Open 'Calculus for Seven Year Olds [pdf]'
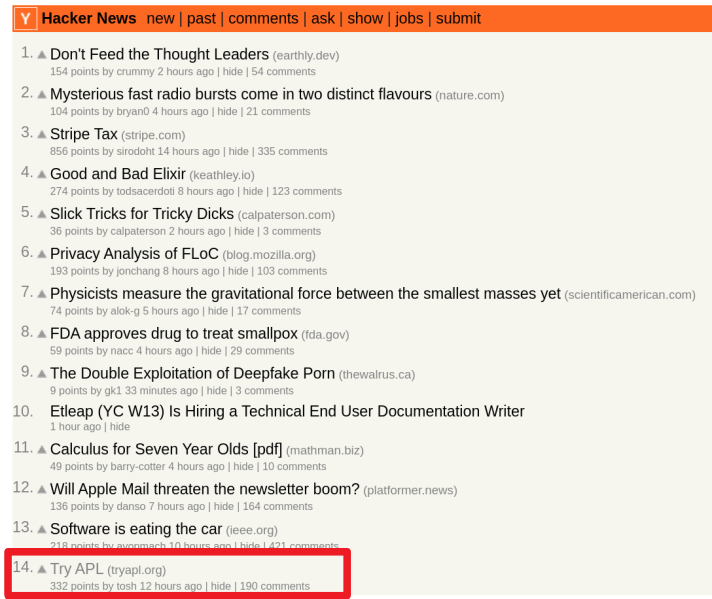 coord(166,450)
